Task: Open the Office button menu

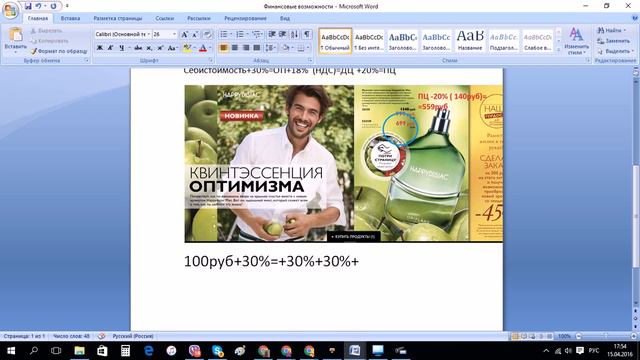Action: click(10, 10)
